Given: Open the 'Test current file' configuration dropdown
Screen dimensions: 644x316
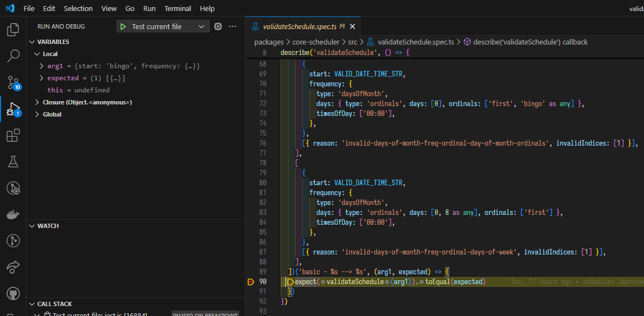Looking at the screenshot, I should [x=201, y=26].
